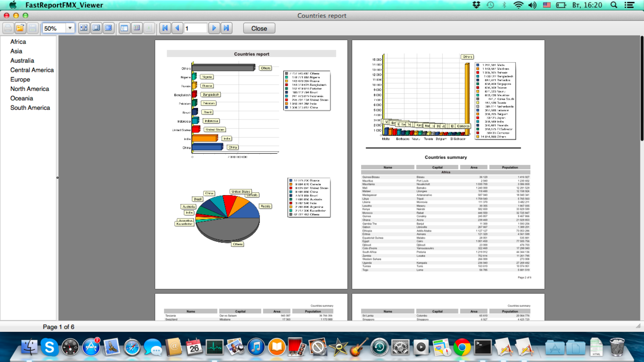Screen dimensions: 644x362
Task: Expand the 50% zoom dropdown arrow
Action: pyautogui.click(x=70, y=28)
